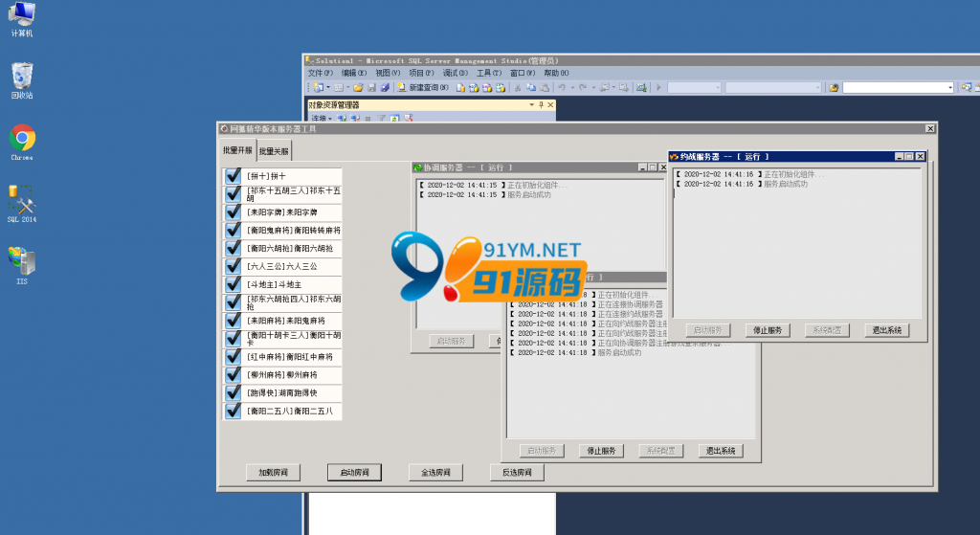
Task: Click the save all icon in SSMS toolbar
Action: tap(385, 87)
